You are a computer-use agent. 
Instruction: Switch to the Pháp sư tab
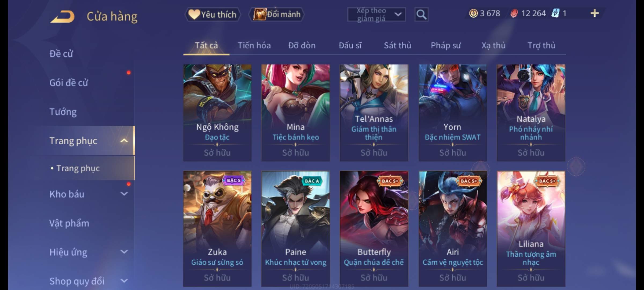click(446, 45)
